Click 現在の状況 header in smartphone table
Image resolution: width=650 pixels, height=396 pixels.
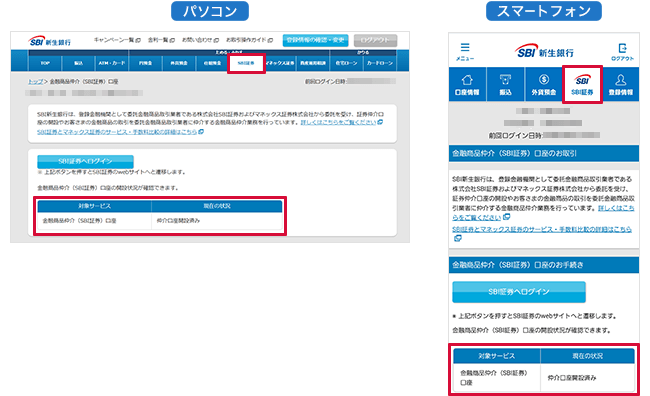coord(587,356)
